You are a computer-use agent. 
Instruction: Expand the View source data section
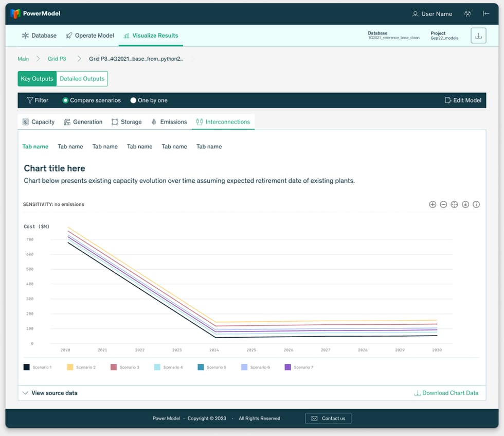(x=50, y=393)
